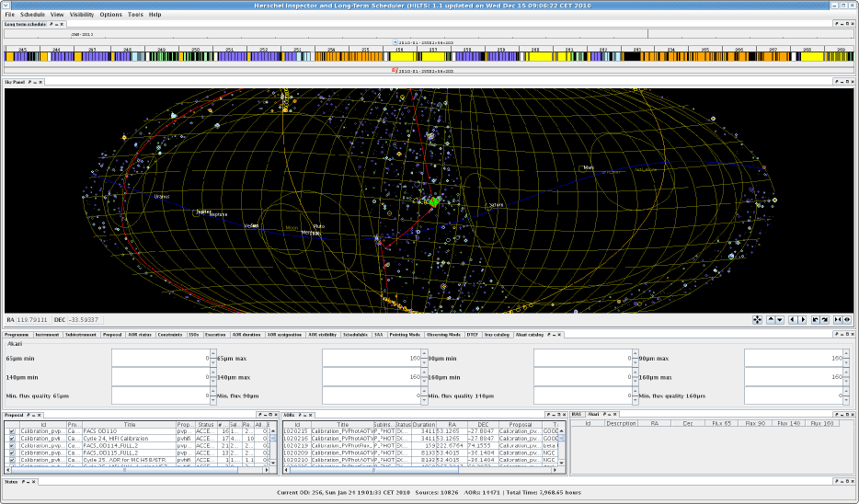Click the rightmost icon in the sky panel toolbar
This screenshot has width=859, height=504.
[x=845, y=320]
